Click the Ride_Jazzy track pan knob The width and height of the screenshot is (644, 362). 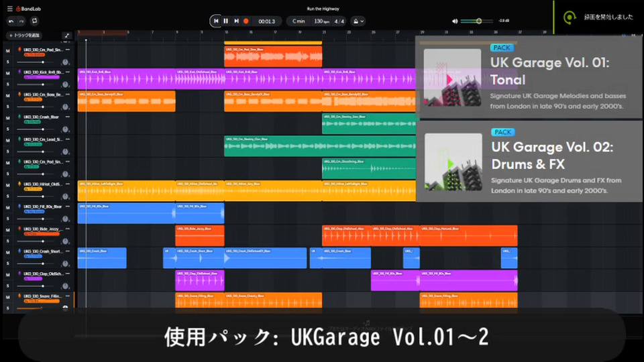point(65,241)
